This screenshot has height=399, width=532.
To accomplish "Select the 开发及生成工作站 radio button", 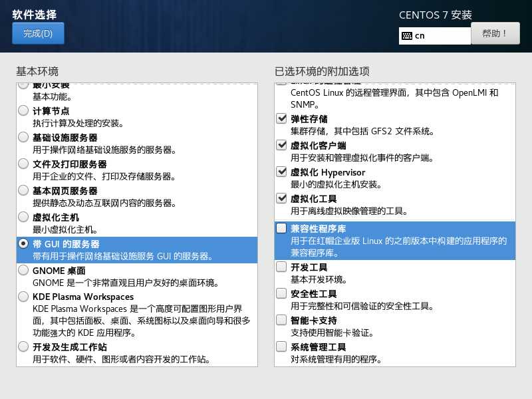I will pyautogui.click(x=23, y=346).
